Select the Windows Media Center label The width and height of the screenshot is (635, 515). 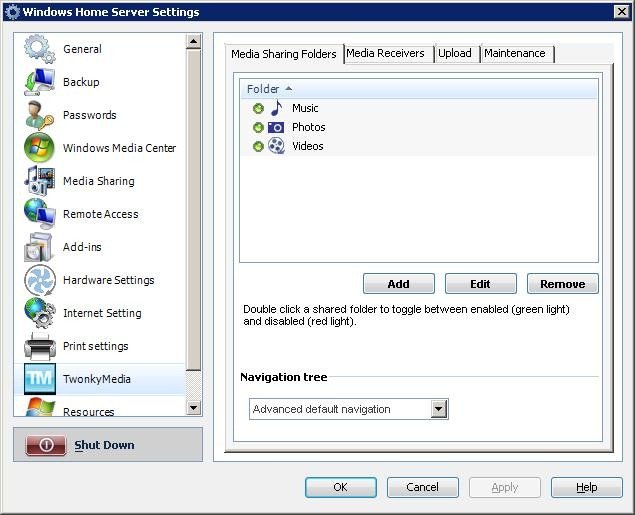click(119, 148)
